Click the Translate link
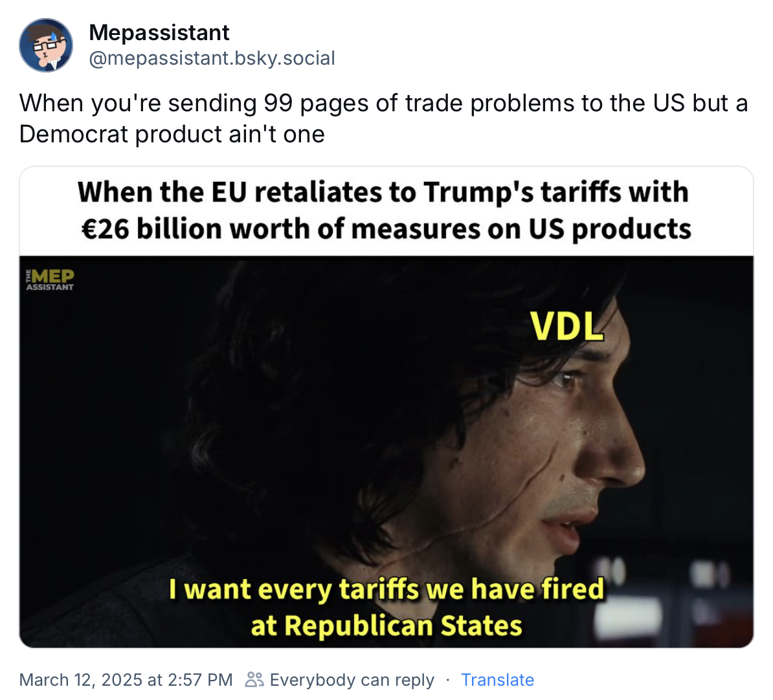Screen dimensions: 773x700 click(x=497, y=680)
